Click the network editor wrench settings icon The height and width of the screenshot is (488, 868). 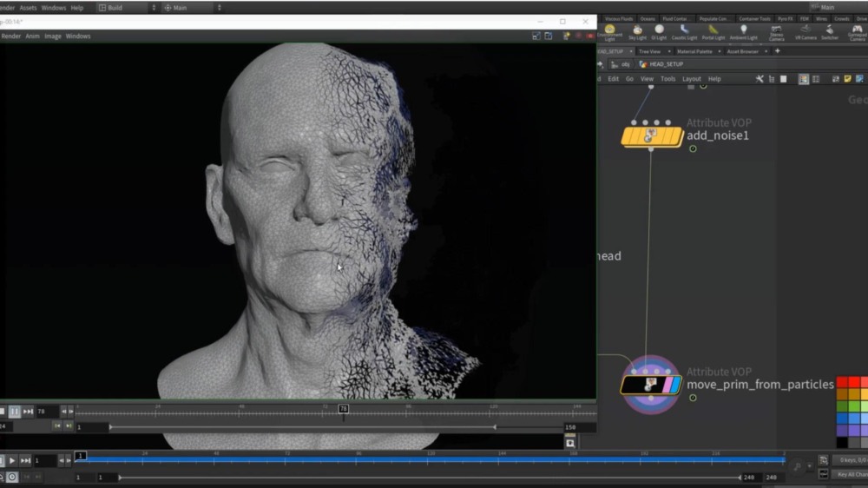759,79
